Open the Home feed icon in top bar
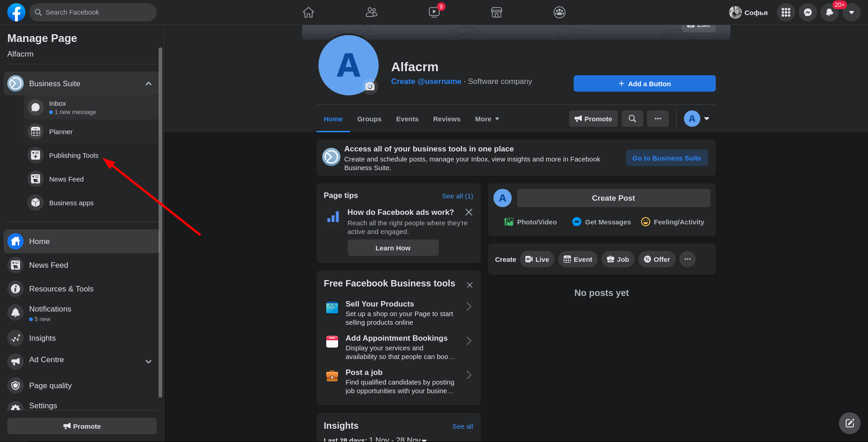The image size is (868, 442). pyautogui.click(x=308, y=12)
